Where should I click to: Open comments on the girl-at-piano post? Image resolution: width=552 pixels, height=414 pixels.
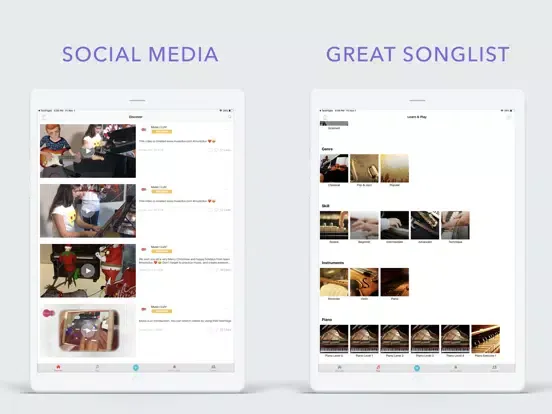[x=211, y=210]
